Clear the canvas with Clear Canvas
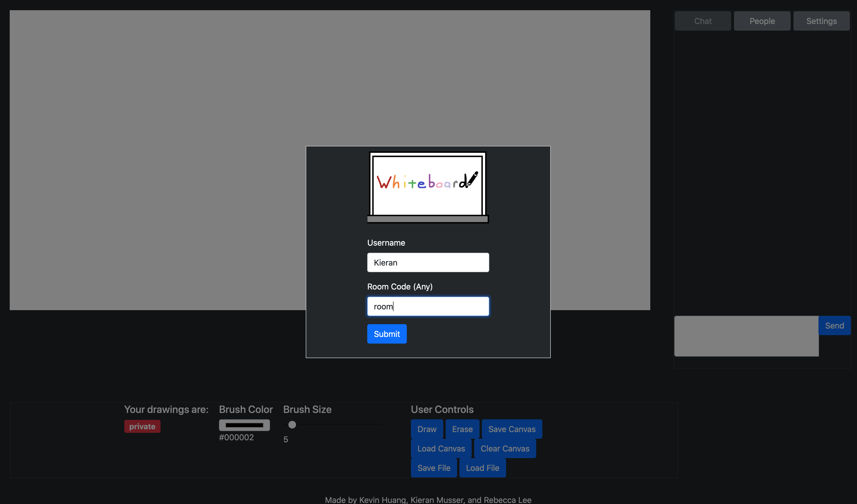 coord(505,448)
